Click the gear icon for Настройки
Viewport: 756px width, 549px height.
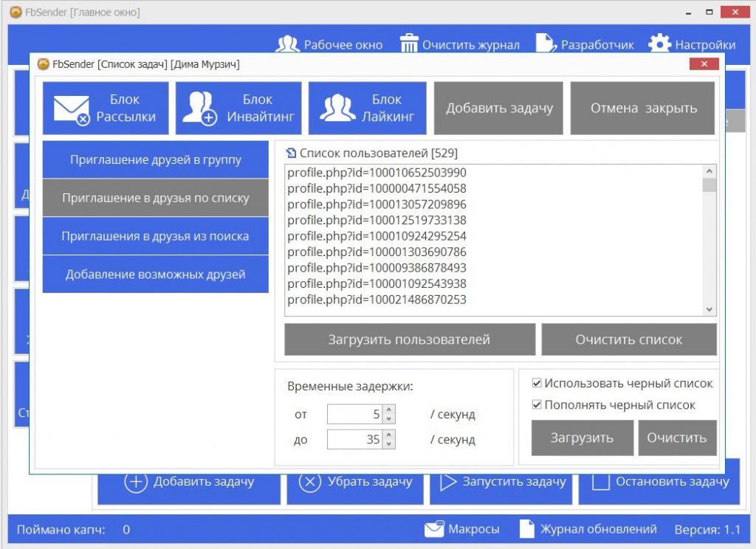pos(659,44)
